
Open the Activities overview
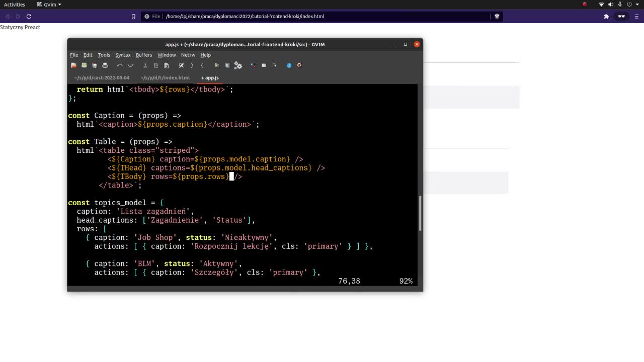(x=15, y=5)
